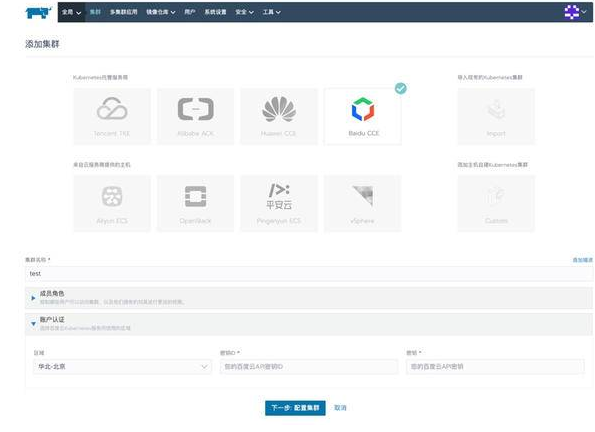595x432 pixels.
Task: Open the region dropdown showing 华北-北京
Action: 123,367
